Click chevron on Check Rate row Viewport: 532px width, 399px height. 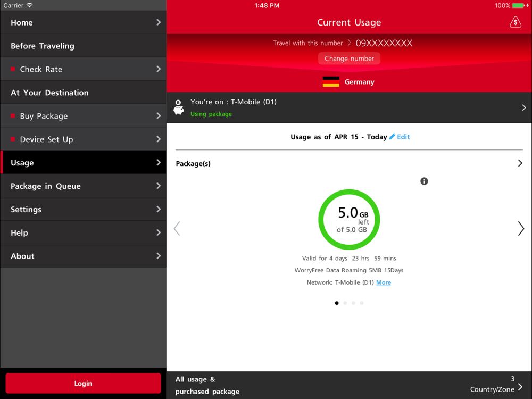[x=159, y=69]
